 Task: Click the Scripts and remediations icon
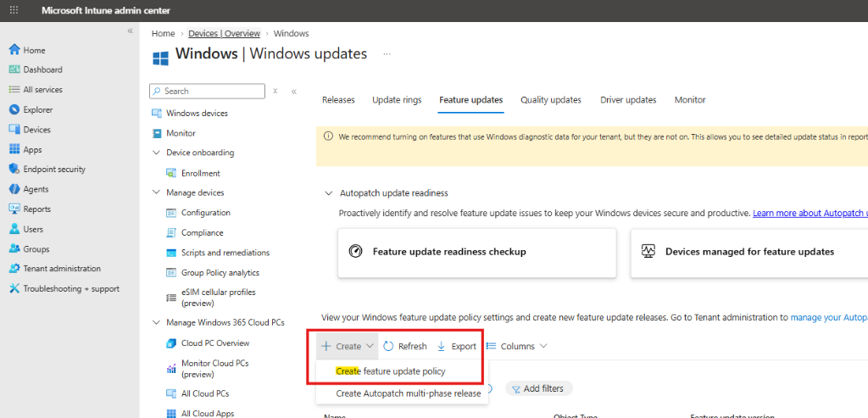171,253
